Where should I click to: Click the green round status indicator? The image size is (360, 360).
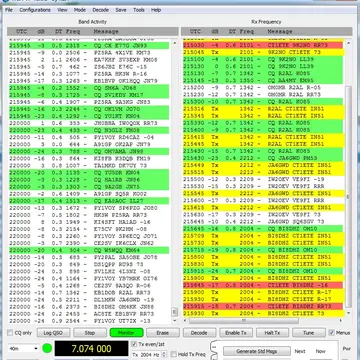(x=47, y=349)
